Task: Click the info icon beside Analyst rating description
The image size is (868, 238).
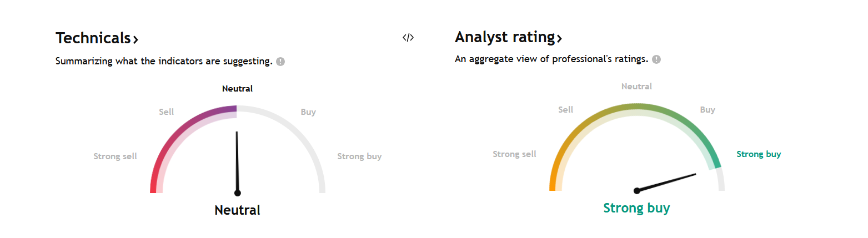Action: 656,59
